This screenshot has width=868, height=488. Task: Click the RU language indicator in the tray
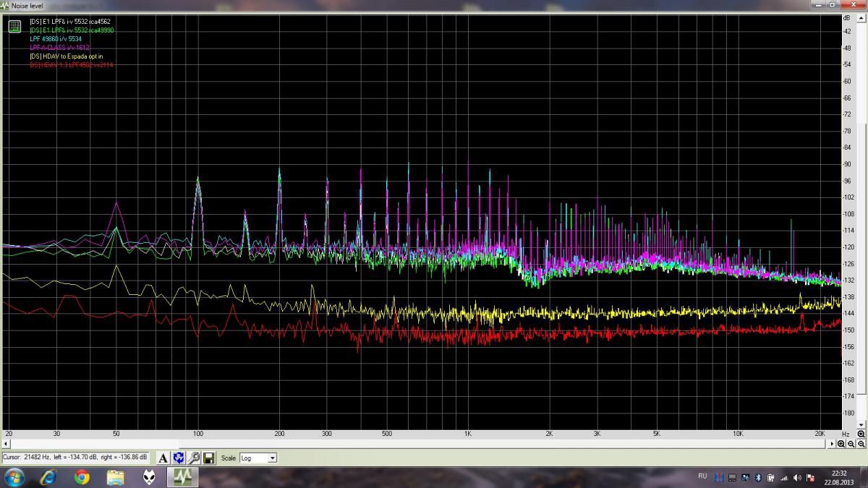click(x=702, y=476)
